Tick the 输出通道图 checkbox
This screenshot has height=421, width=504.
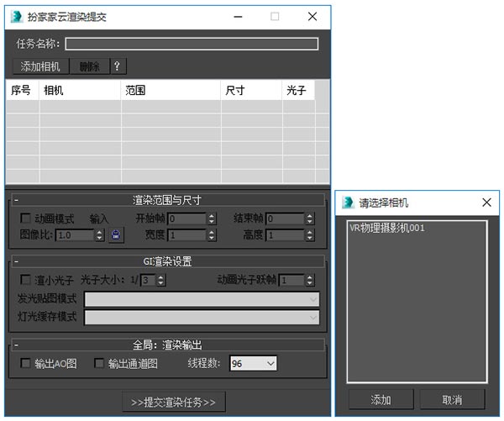pos(99,363)
